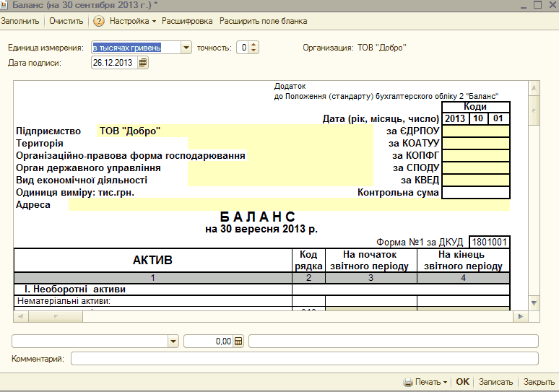The height and width of the screenshot is (392, 559).
Task: Click the printer icon beside Печать
Action: pyautogui.click(x=407, y=382)
